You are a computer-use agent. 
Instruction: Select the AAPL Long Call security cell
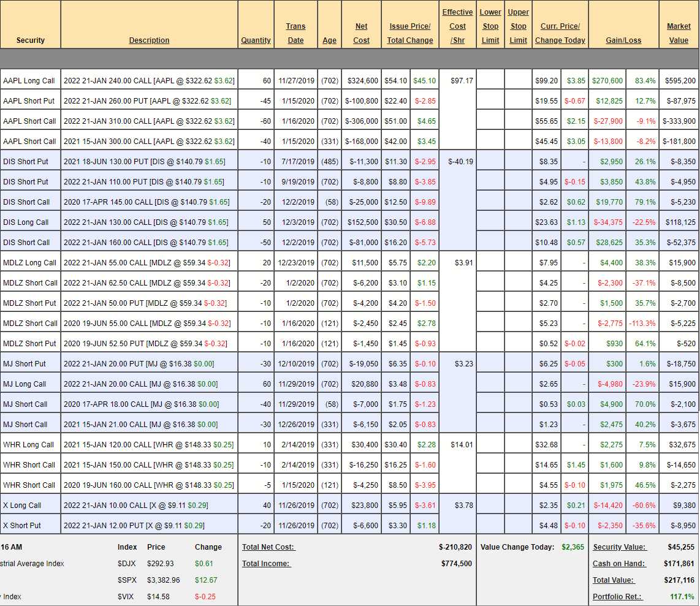(29, 81)
